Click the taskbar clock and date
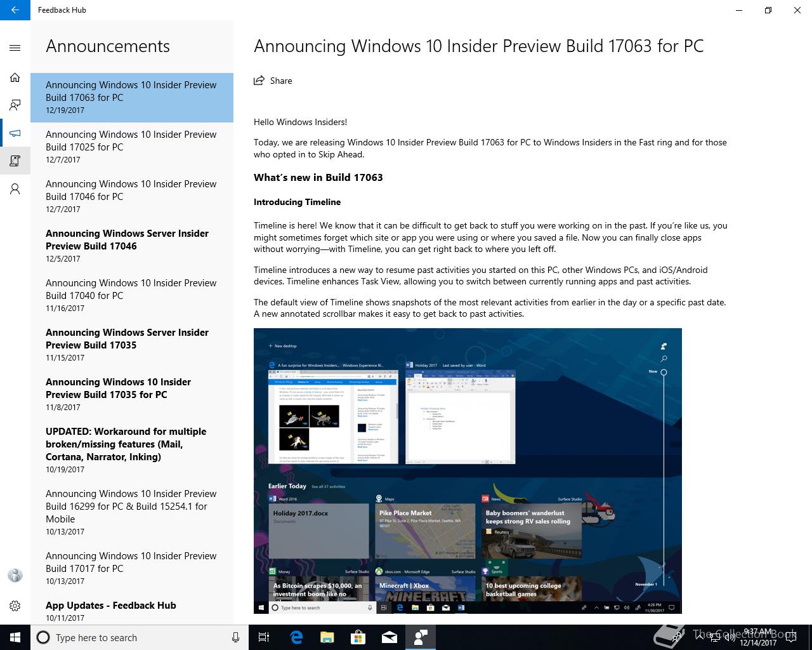This screenshot has height=650, width=812. click(x=757, y=637)
